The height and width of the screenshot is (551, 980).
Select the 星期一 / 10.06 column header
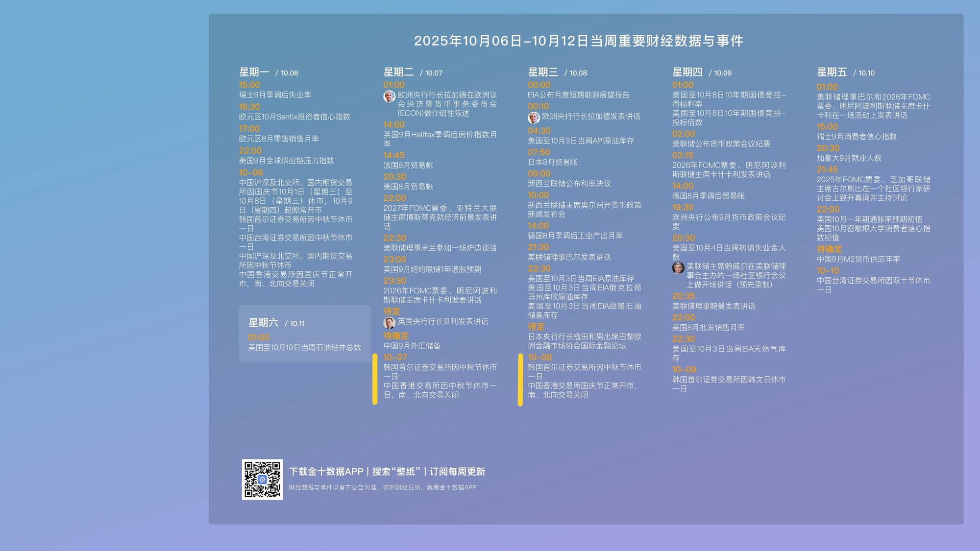(x=268, y=72)
